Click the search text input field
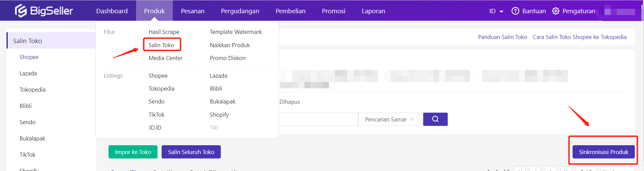The width and height of the screenshot is (644, 171). (318, 119)
